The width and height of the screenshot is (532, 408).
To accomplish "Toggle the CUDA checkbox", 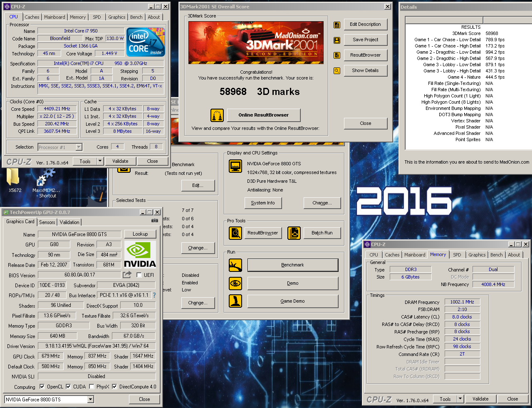I will (68, 387).
